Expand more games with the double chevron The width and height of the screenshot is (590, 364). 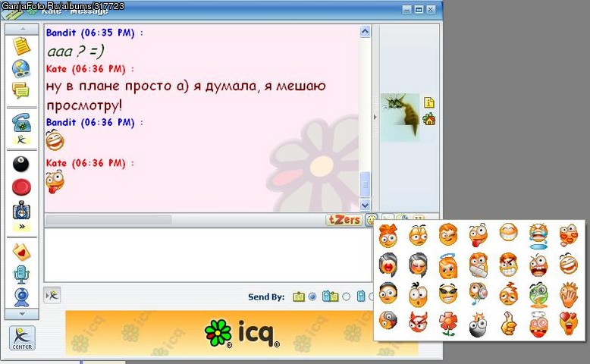(x=21, y=227)
